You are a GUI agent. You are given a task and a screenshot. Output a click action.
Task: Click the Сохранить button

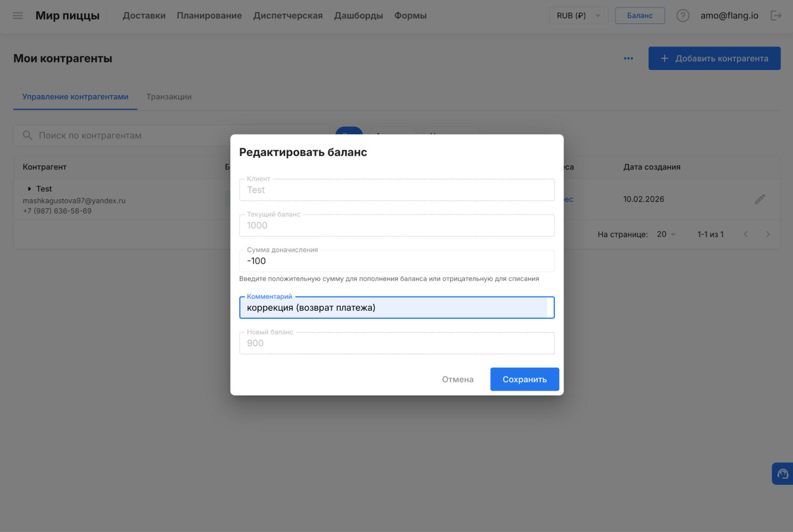click(524, 379)
